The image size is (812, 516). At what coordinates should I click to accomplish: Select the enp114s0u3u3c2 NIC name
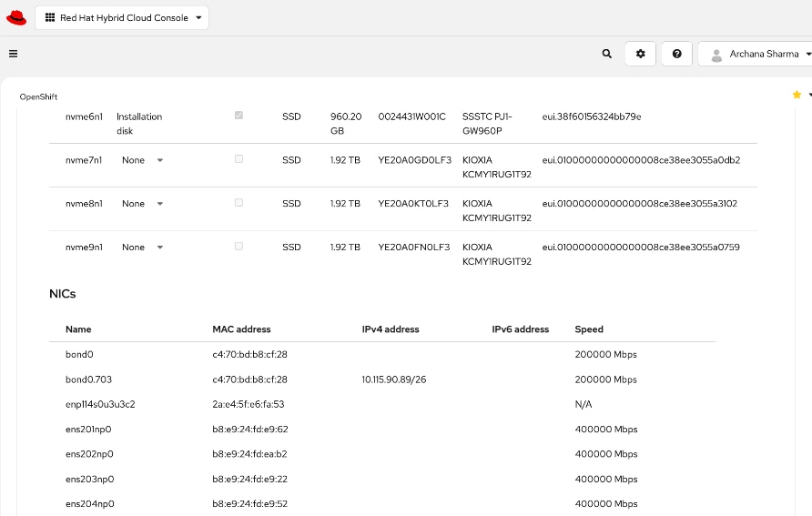tap(100, 404)
